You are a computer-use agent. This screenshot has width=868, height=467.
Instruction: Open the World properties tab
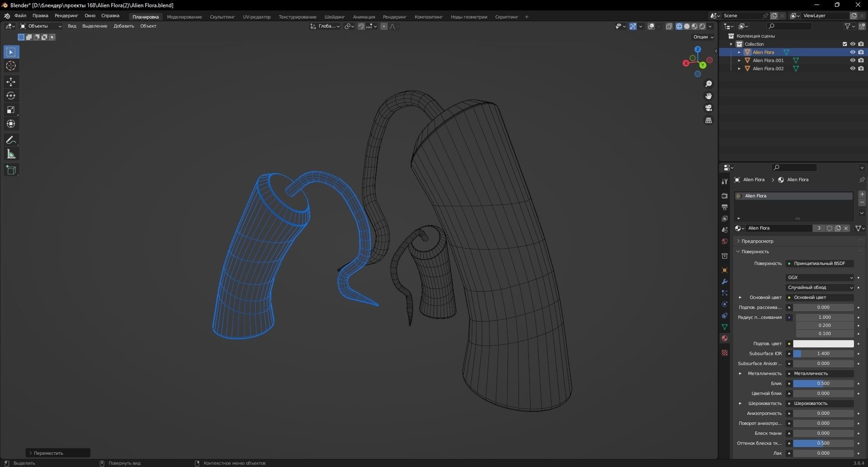[724, 241]
